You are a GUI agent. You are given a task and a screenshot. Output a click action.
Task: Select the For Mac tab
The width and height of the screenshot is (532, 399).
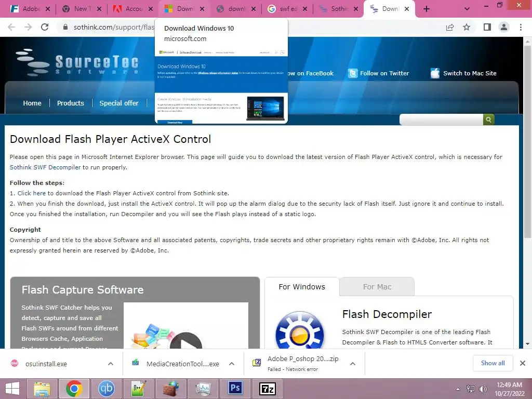(377, 287)
